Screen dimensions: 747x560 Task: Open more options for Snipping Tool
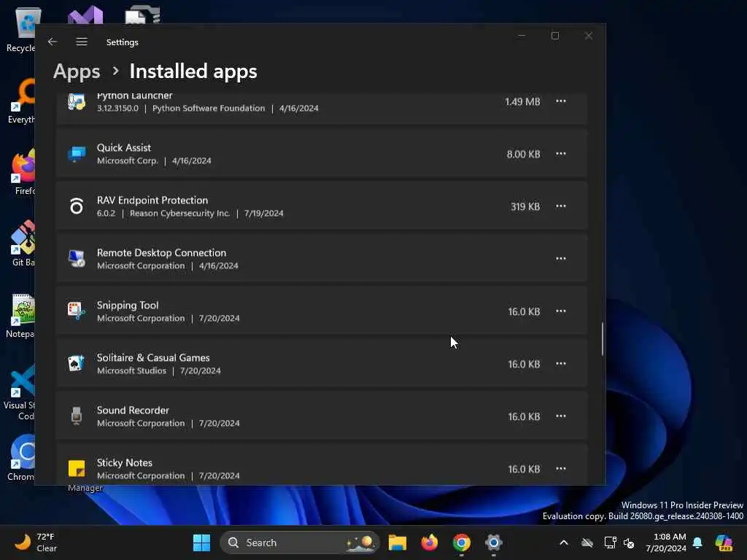[561, 311]
